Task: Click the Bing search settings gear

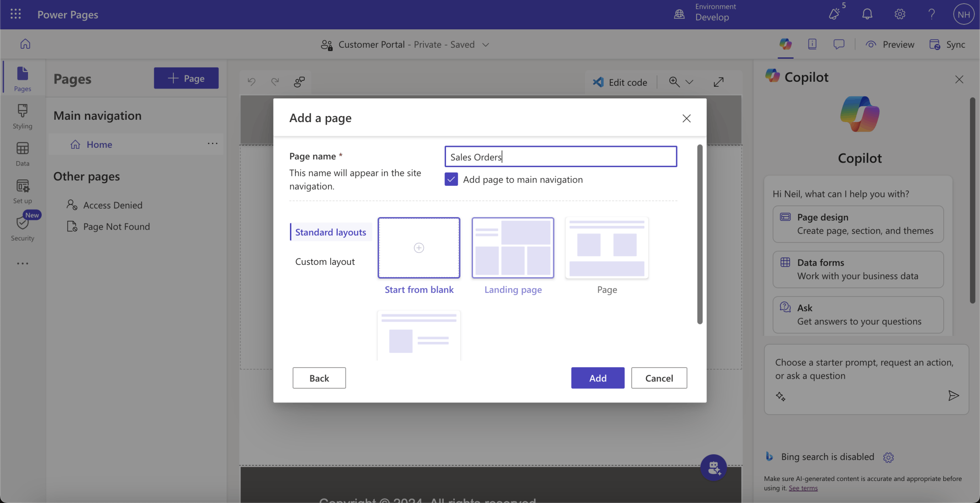Action: click(888, 457)
